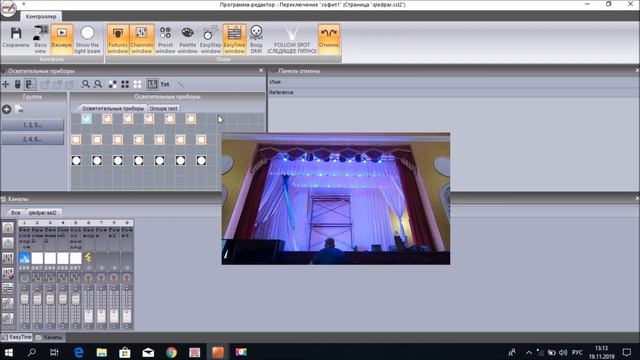Switch to Basic view in the ribbon
Screen dimensions: 640x360
(x=40, y=39)
